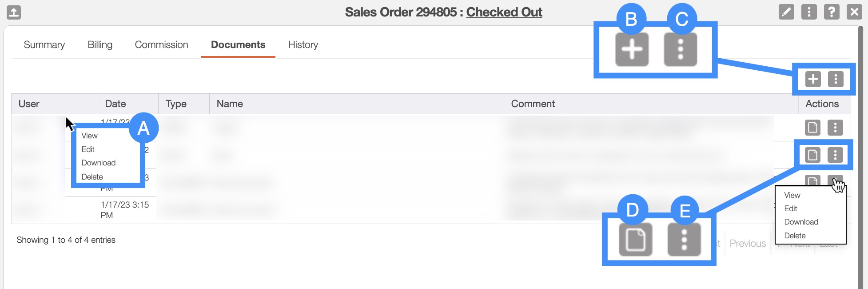Go to the Commission tab
Viewport: 868px width, 289px height.
[161, 44]
